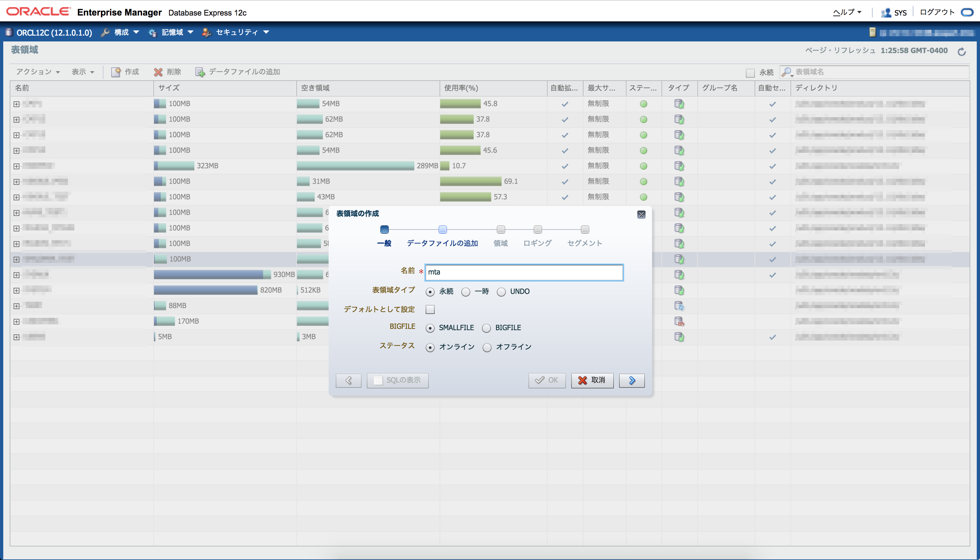The image size is (980, 560).
Task: Check the デフォルトとして設定 checkbox
Action: (x=430, y=309)
